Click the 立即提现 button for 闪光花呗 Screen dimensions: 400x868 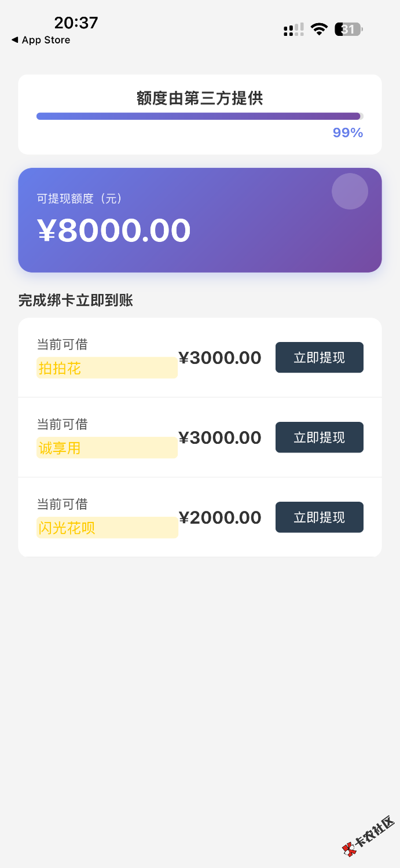tap(319, 517)
